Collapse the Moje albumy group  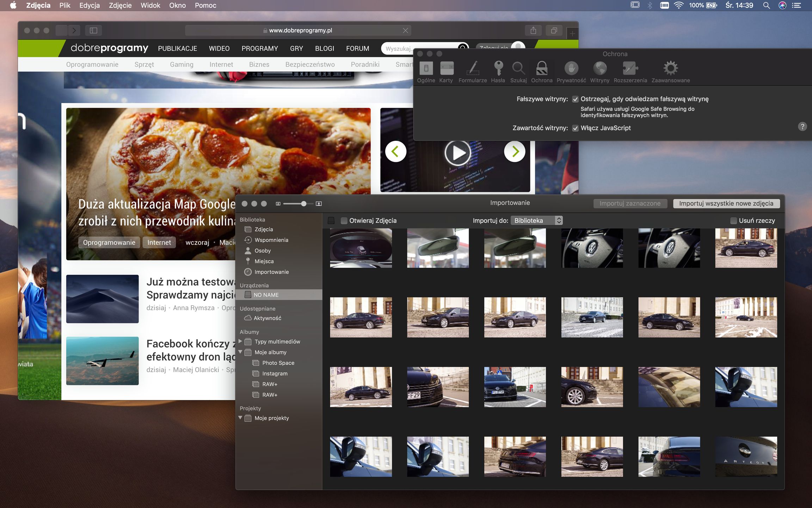240,352
